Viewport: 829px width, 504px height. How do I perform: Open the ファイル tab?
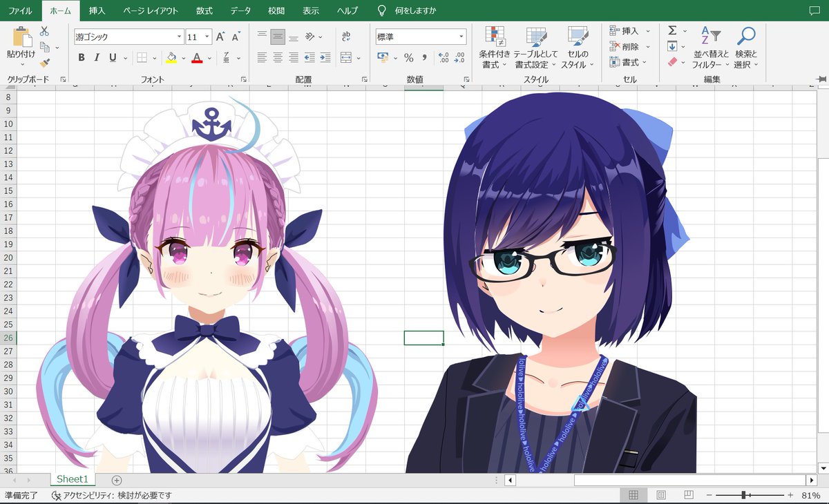pos(19,11)
